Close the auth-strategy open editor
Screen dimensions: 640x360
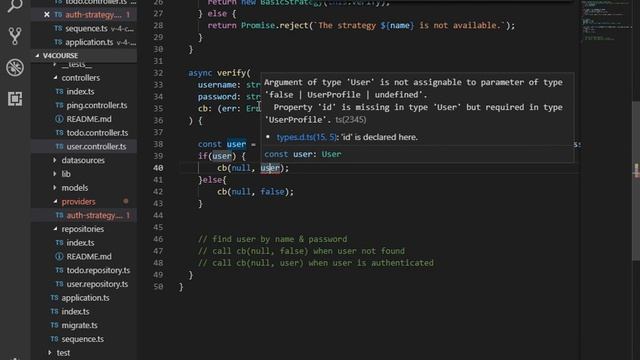[47, 15]
